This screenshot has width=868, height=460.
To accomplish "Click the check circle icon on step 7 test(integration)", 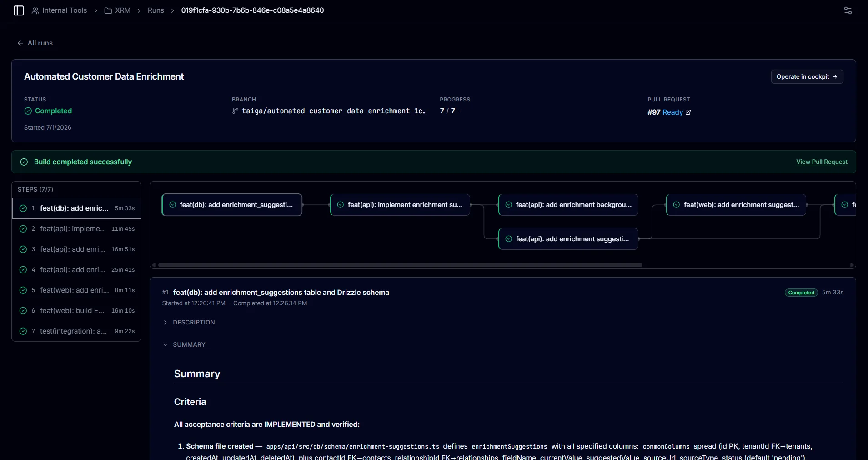I will tap(23, 331).
